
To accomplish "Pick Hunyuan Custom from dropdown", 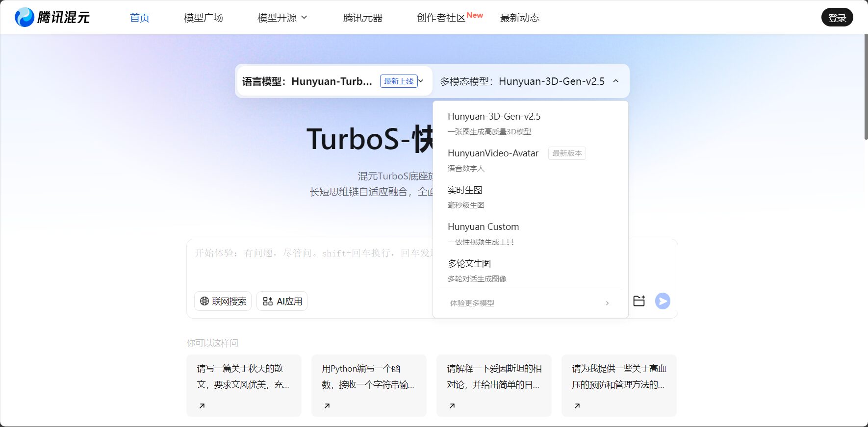I will click(530, 233).
